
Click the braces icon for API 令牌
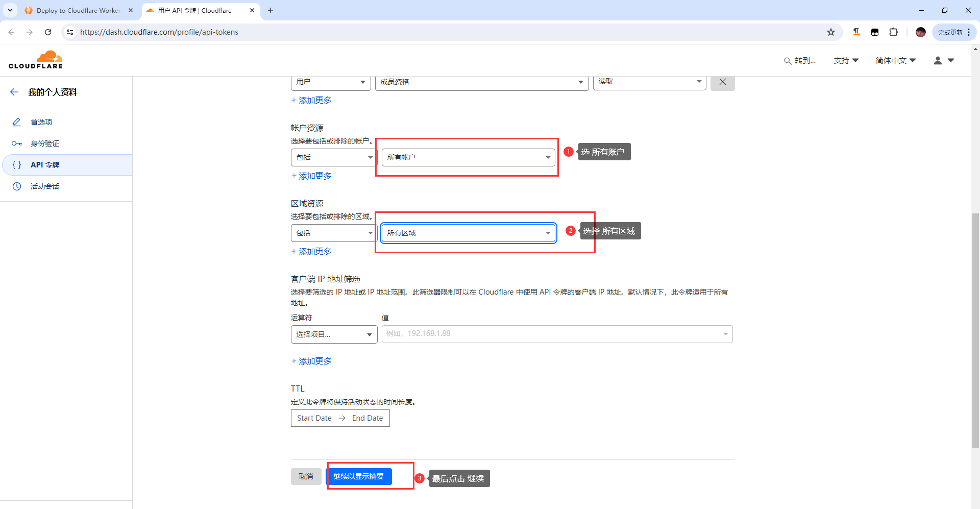click(17, 165)
